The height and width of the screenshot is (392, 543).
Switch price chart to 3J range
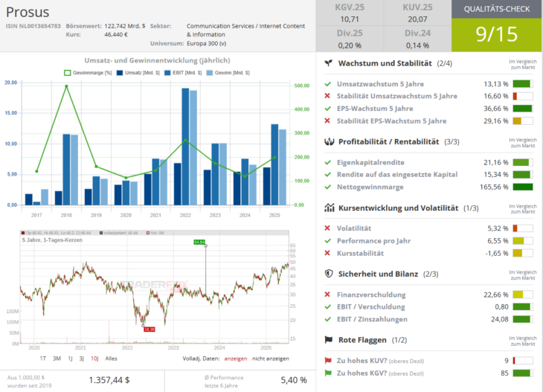81,359
